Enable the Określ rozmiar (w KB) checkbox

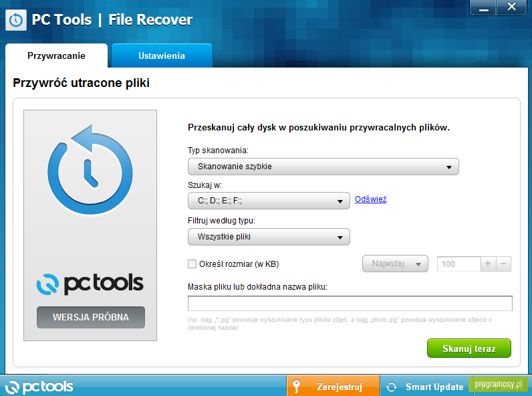192,264
